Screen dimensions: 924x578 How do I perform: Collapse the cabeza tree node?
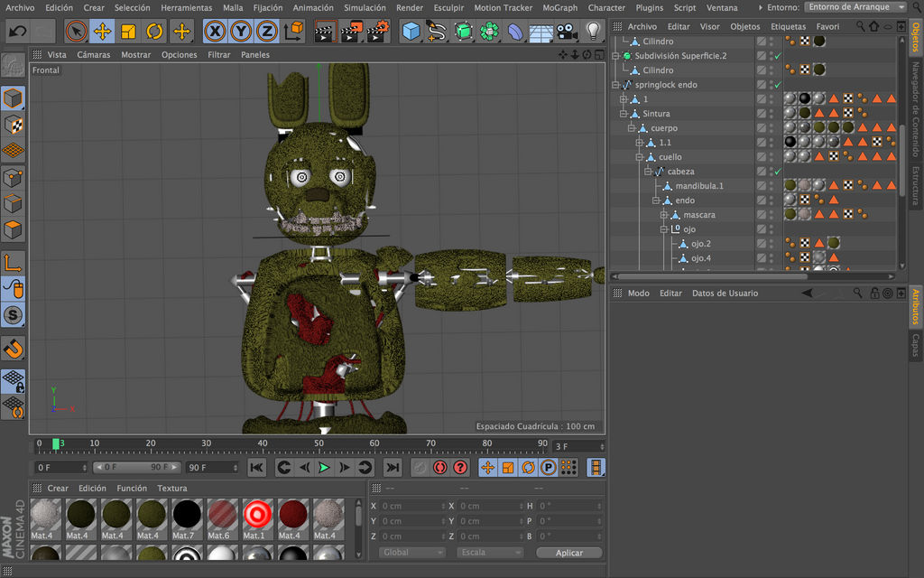[648, 172]
